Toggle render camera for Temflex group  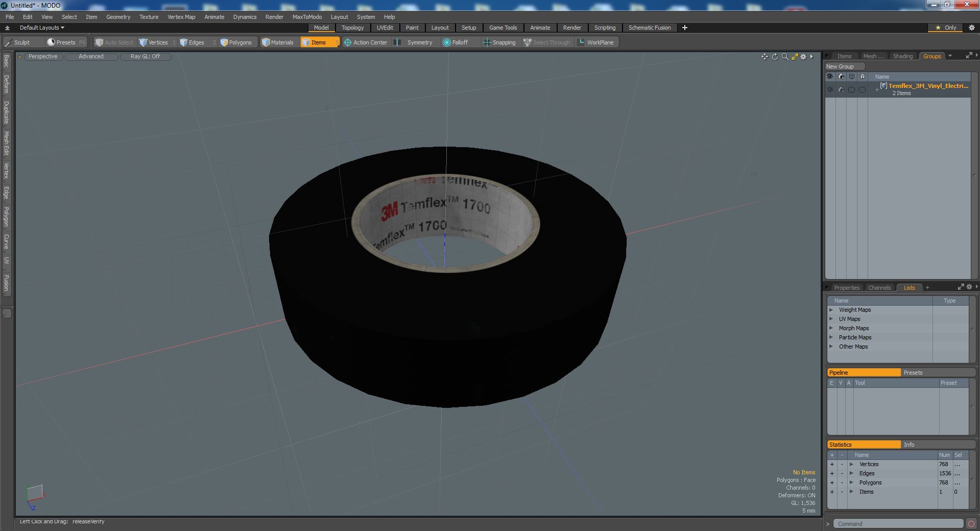pos(841,89)
